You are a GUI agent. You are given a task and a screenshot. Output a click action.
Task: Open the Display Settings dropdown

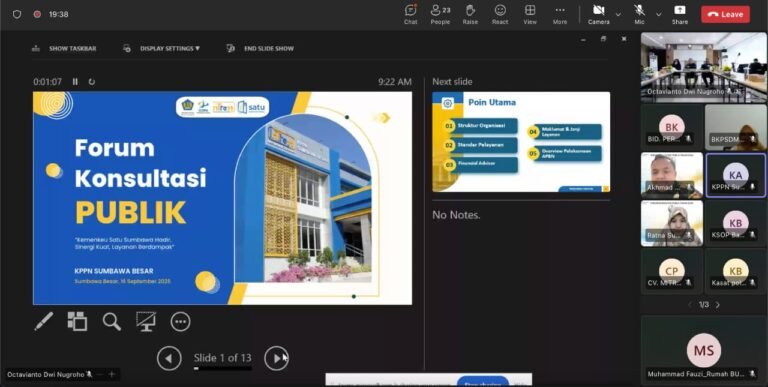pos(161,48)
